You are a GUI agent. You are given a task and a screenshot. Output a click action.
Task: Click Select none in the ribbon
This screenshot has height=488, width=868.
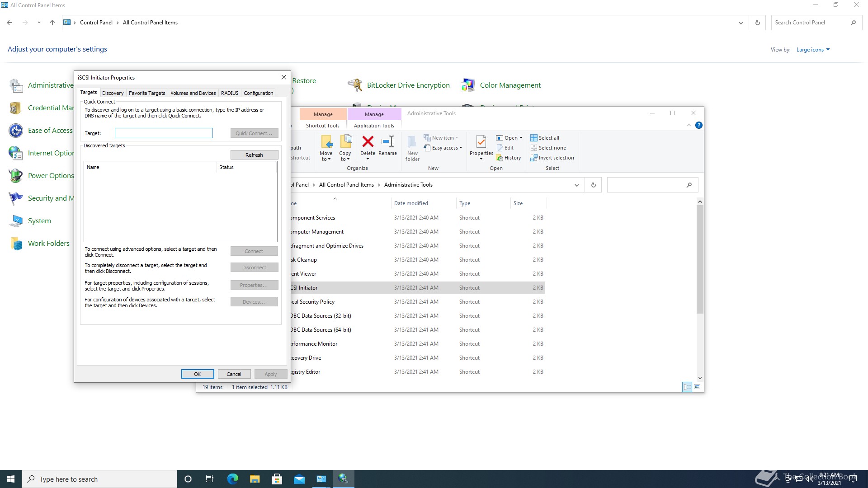(548, 148)
